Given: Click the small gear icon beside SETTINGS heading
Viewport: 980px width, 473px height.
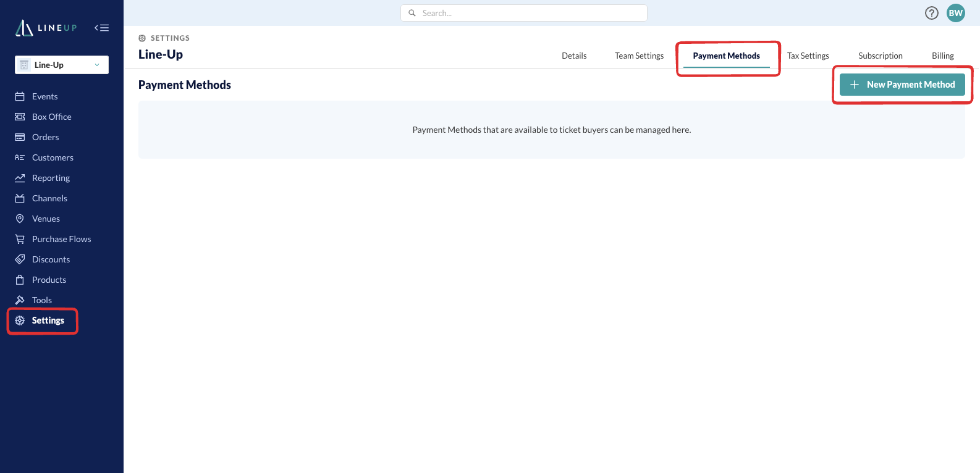Looking at the screenshot, I should (x=142, y=38).
